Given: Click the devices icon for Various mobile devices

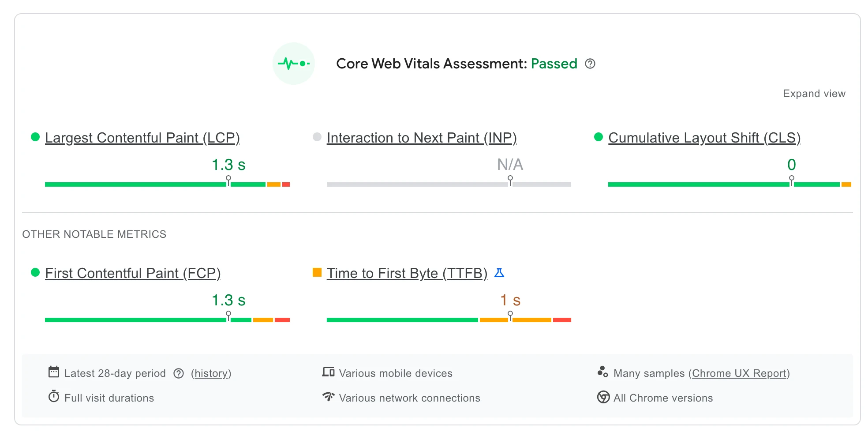Looking at the screenshot, I should pos(328,372).
